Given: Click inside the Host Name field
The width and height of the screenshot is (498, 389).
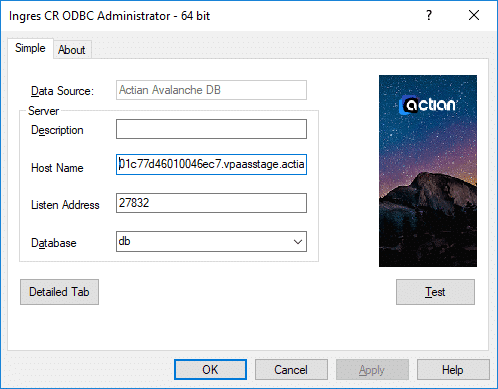Looking at the screenshot, I should pyautogui.click(x=211, y=164).
